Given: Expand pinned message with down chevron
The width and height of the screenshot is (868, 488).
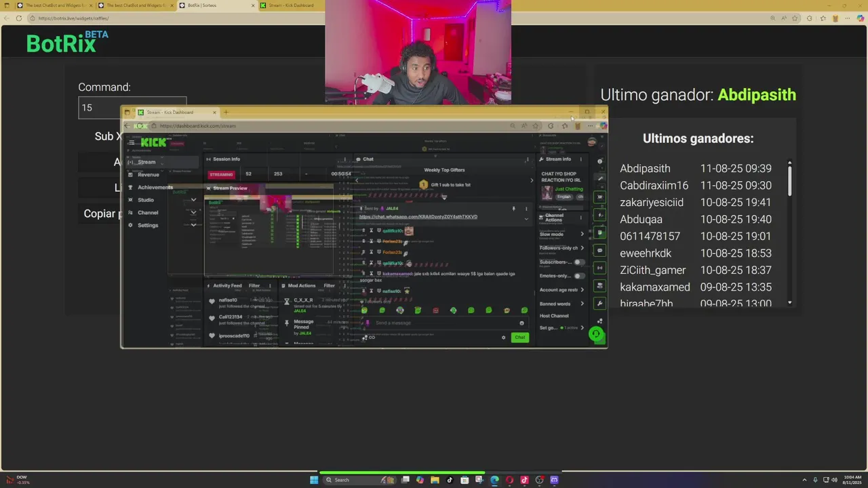Looking at the screenshot, I should click(x=526, y=219).
